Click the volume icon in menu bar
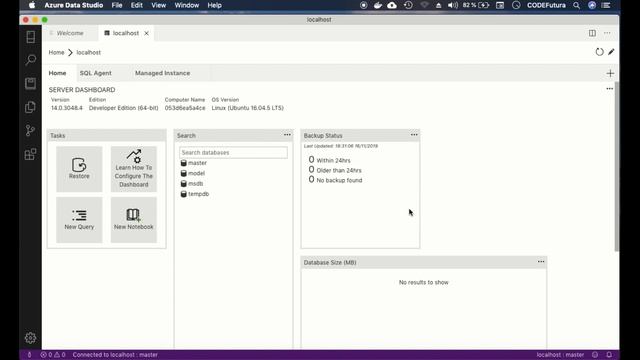640x360 pixels. point(453,5)
